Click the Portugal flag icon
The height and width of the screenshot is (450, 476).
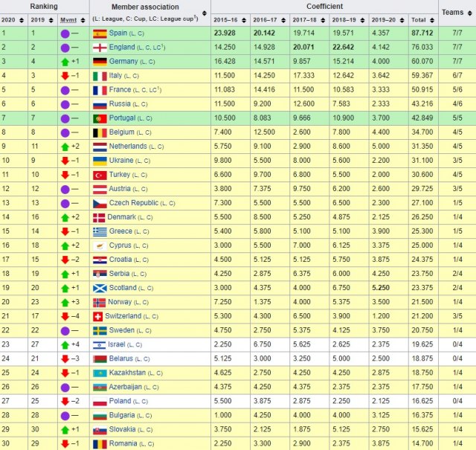point(99,118)
